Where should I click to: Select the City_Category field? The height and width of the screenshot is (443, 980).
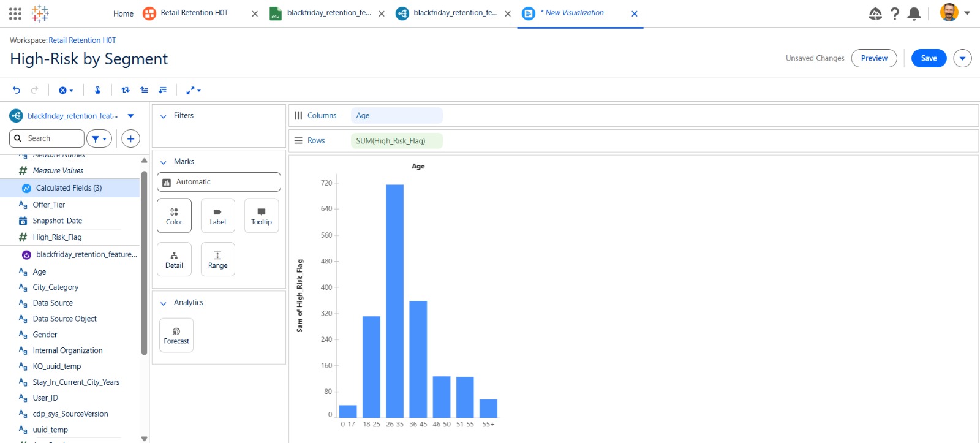coord(56,287)
